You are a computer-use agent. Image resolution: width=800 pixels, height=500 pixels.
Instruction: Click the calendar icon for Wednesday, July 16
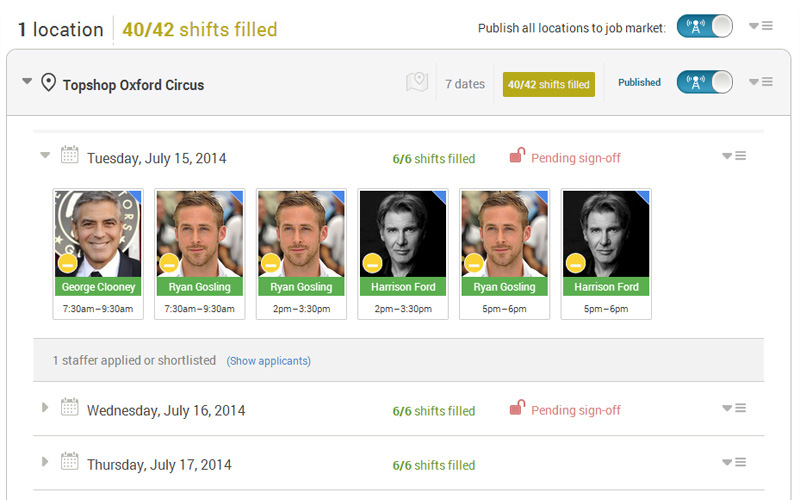pos(69,407)
